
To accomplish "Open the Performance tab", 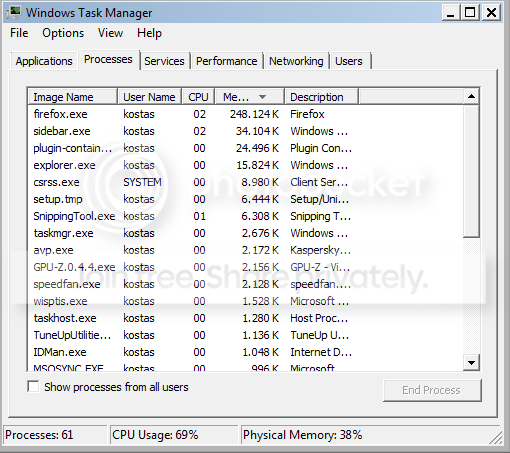I will pyautogui.click(x=227, y=61).
